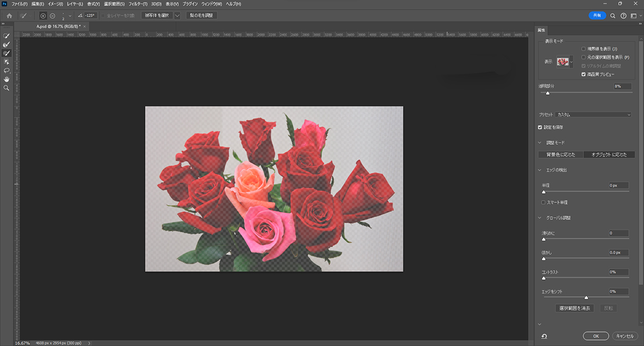The width and height of the screenshot is (644, 346).
Task: Enable 境界線を表示 (J) checkbox
Action: pyautogui.click(x=583, y=49)
